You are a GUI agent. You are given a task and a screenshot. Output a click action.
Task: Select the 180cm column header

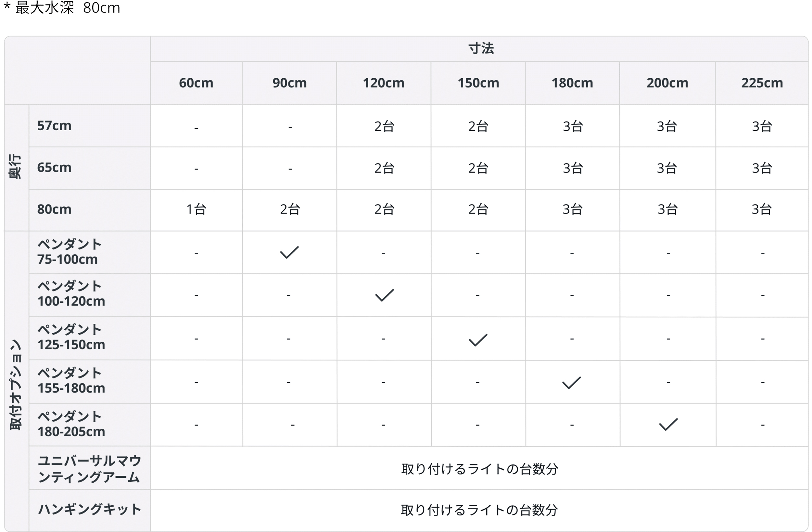pyautogui.click(x=572, y=83)
